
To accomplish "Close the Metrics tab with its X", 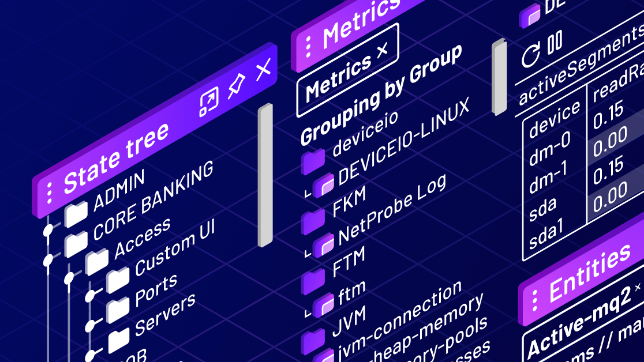I will pos(381,51).
